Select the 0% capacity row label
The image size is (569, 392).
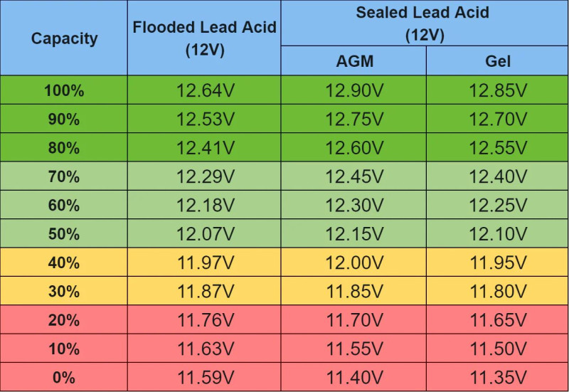pos(64,378)
